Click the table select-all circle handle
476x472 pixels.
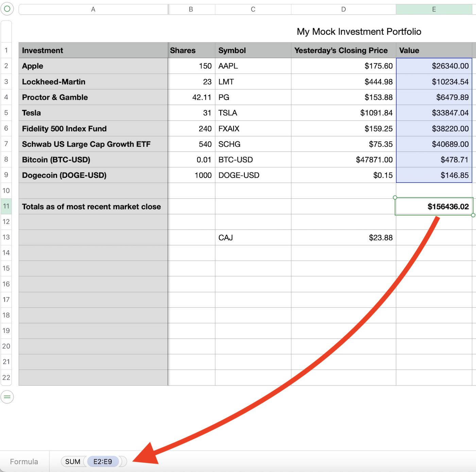pos(7,9)
